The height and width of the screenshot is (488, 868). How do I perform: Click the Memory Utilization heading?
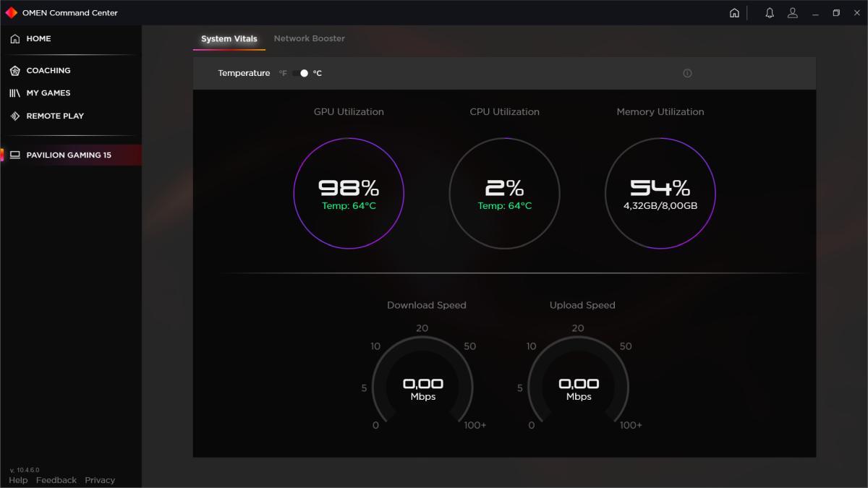(660, 112)
